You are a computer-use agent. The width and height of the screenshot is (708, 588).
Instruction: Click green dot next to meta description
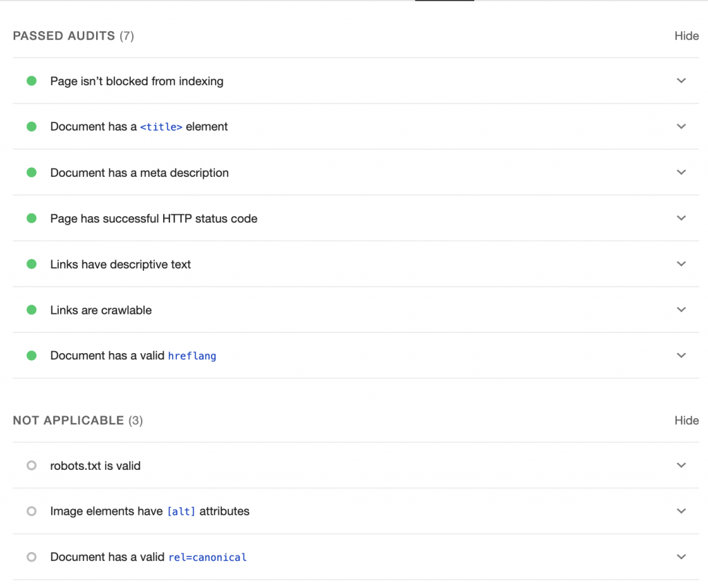coord(31,173)
